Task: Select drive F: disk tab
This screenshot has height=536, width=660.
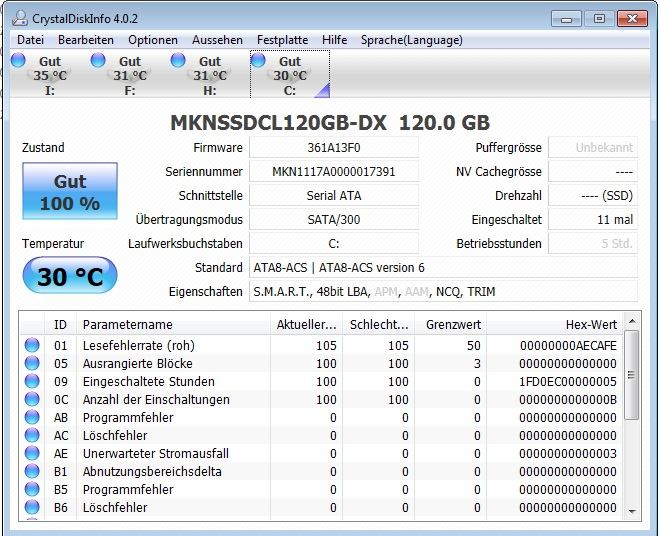Action: pos(130,74)
